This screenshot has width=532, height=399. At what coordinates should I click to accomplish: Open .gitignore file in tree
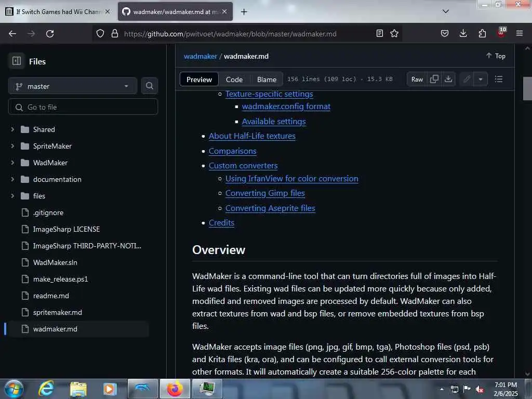(48, 212)
